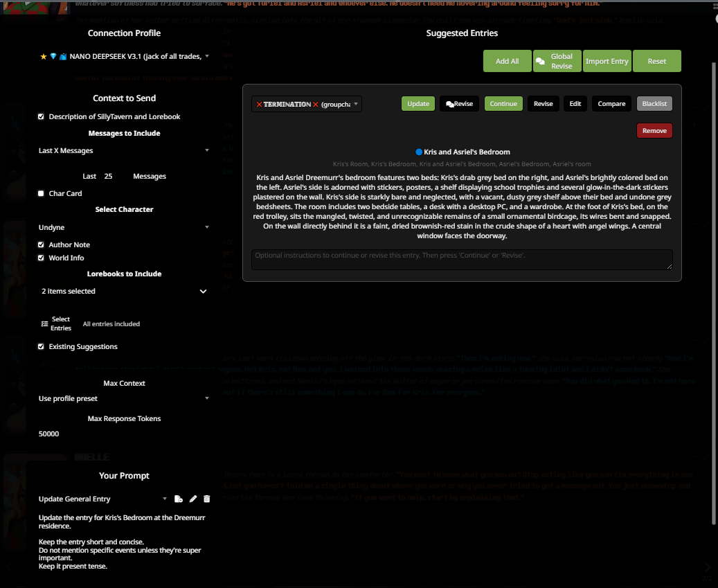
Task: Click Global Revise button
Action: (x=557, y=61)
